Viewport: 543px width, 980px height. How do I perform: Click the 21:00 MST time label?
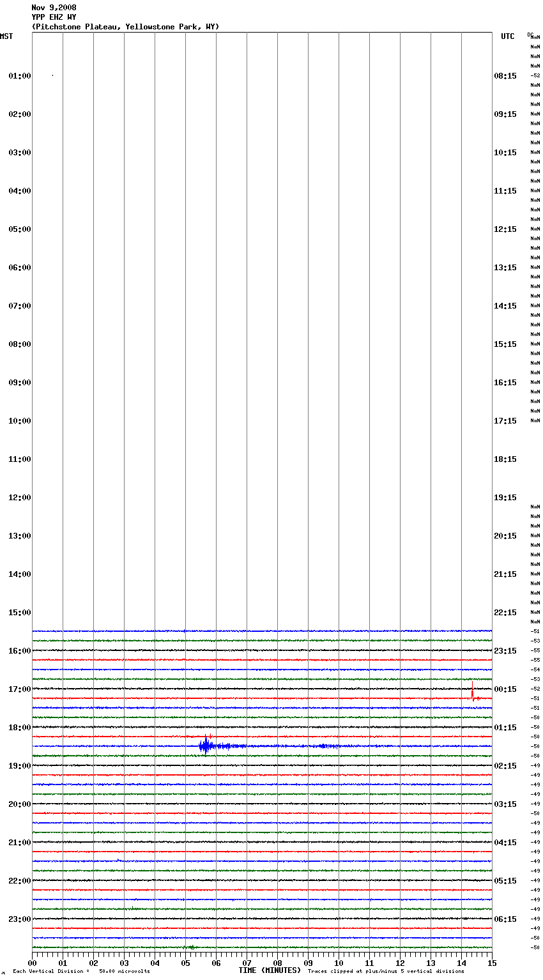[20, 843]
